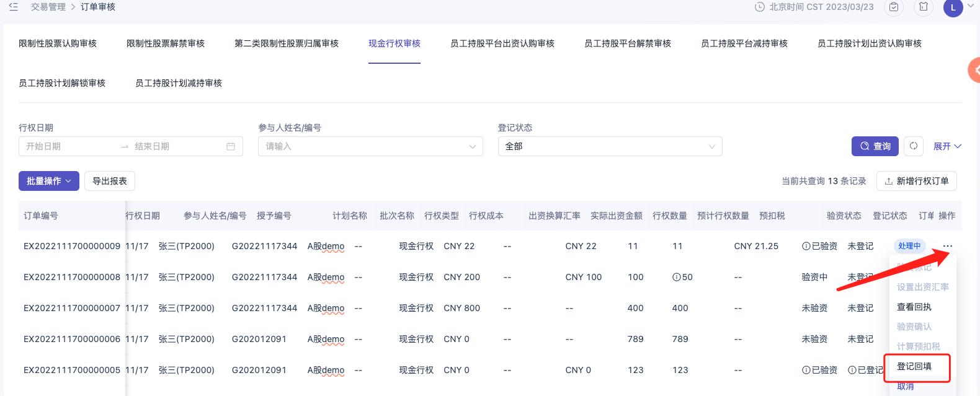Click the reset refresh icon button
980x396 pixels.
914,146
